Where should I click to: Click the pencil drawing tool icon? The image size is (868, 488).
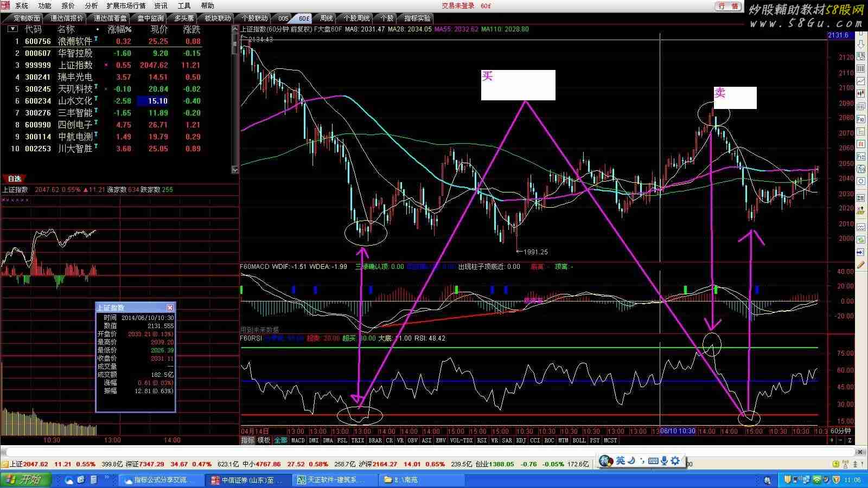pyautogui.click(x=861, y=265)
